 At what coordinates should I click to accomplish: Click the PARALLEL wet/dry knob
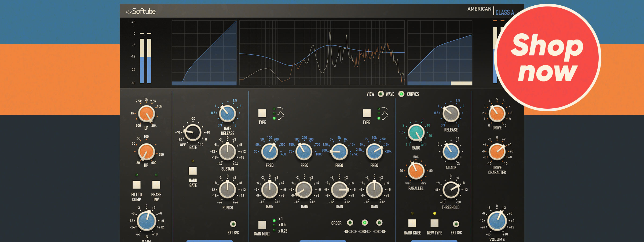(416, 171)
